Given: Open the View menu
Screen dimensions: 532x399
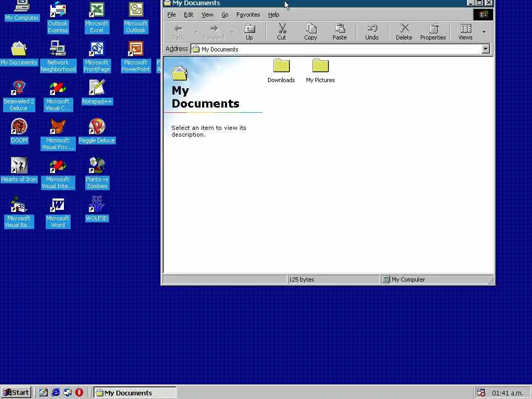Looking at the screenshot, I should click(x=207, y=15).
